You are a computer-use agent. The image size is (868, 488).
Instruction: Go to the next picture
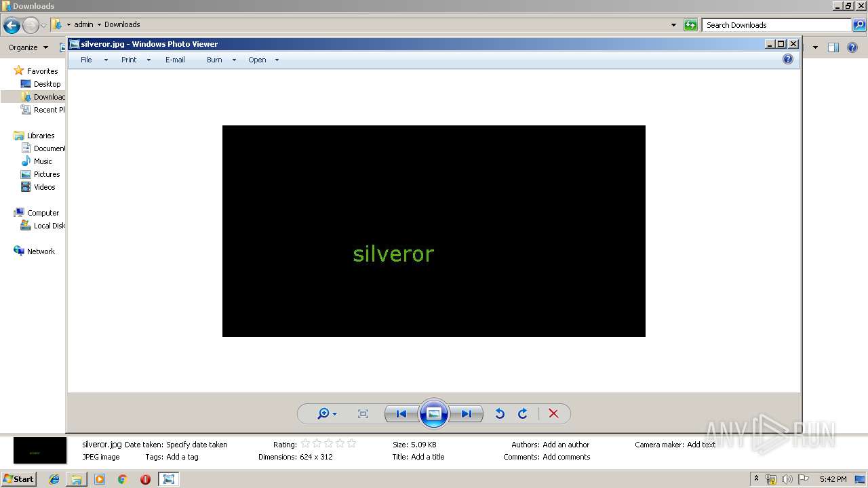(x=467, y=413)
